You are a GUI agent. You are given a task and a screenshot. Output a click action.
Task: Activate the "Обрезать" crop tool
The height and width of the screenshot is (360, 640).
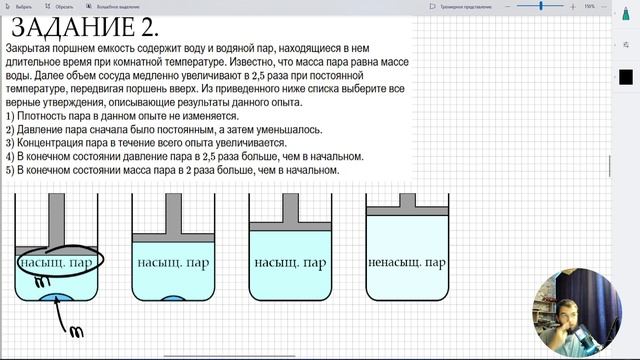[59, 7]
